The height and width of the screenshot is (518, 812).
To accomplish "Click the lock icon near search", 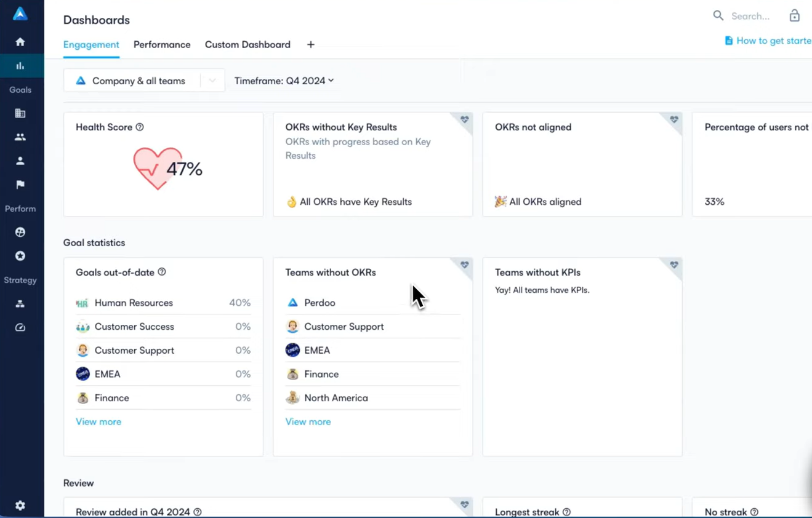I will (x=794, y=16).
